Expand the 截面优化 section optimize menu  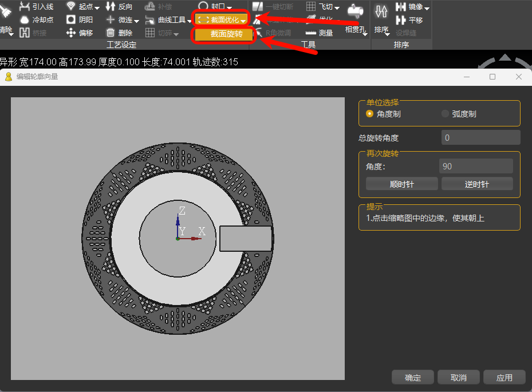click(x=243, y=20)
